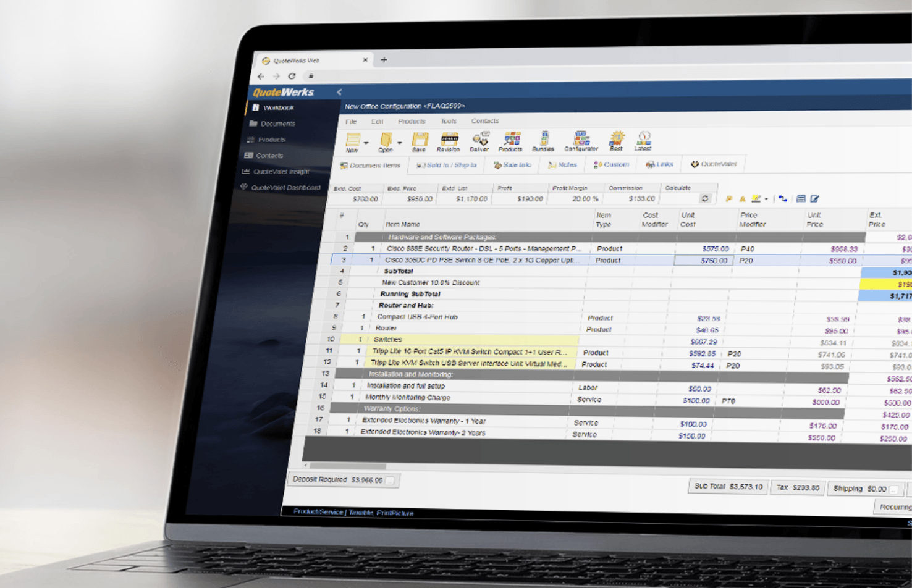Click the Revision toolbar icon
Screen dimensions: 912x588
pyautogui.click(x=449, y=142)
